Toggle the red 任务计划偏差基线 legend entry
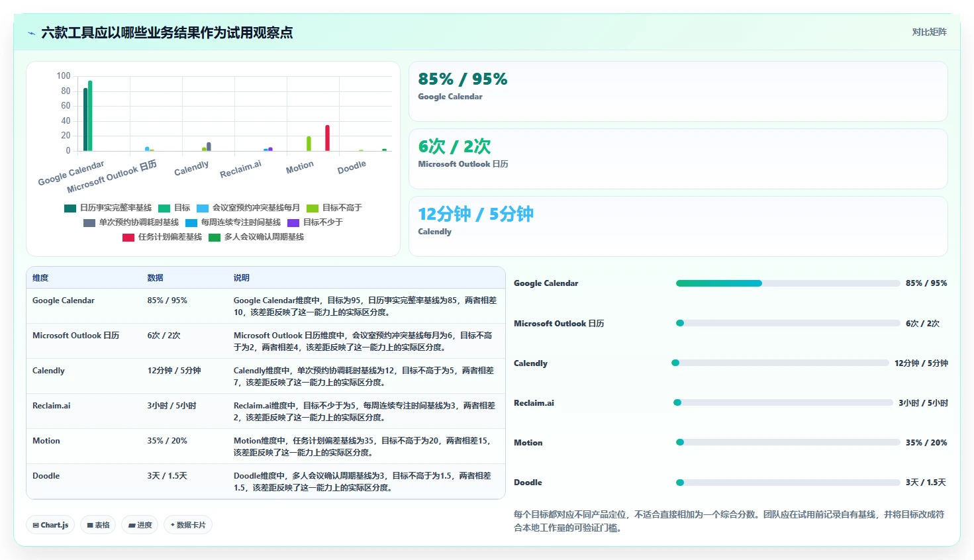 pos(162,237)
